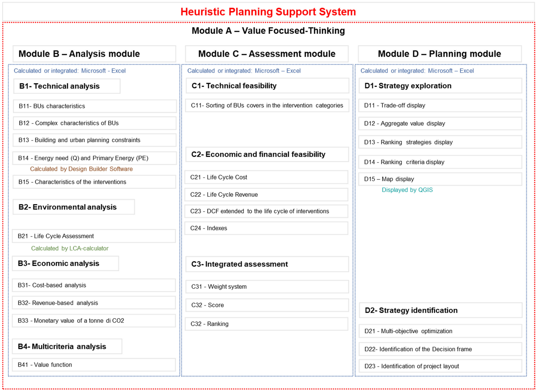The image size is (538, 392).
Task: Click the B1 Technical analysis box
Action: (67, 86)
